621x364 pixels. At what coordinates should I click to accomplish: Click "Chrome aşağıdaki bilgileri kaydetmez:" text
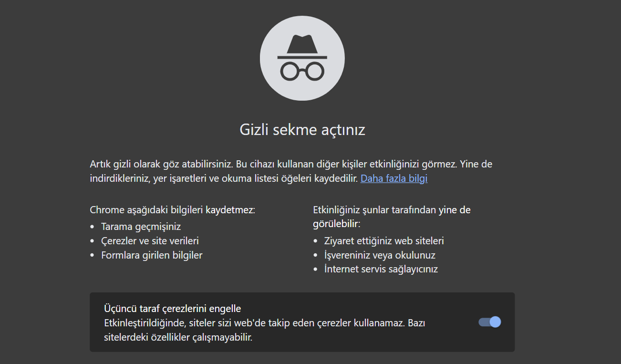pyautogui.click(x=173, y=210)
